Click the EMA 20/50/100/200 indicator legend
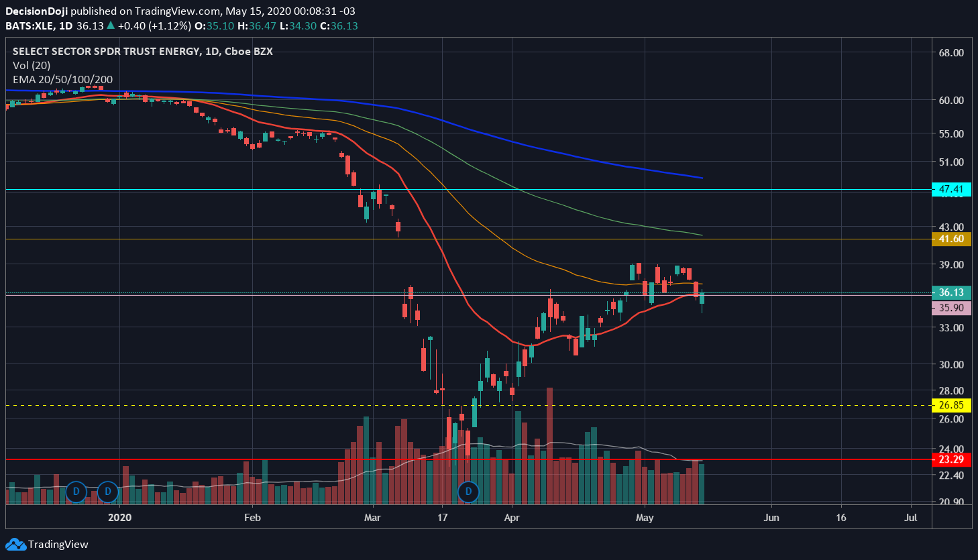The image size is (978, 560). click(x=62, y=79)
